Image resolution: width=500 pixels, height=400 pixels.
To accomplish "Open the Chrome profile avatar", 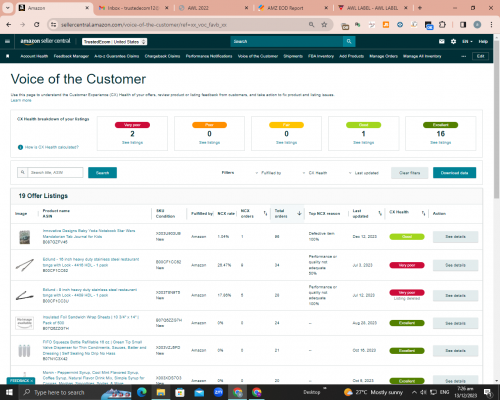I will pyautogui.click(x=477, y=25).
